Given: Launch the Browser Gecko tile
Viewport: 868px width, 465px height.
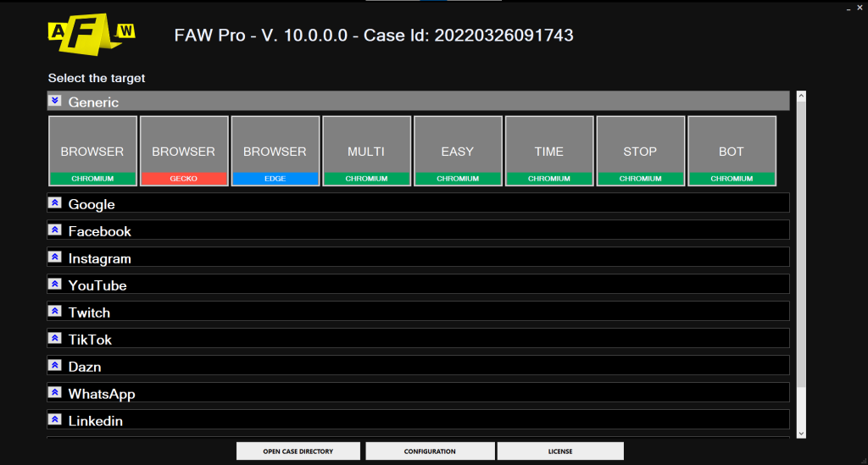Looking at the screenshot, I should click(184, 151).
